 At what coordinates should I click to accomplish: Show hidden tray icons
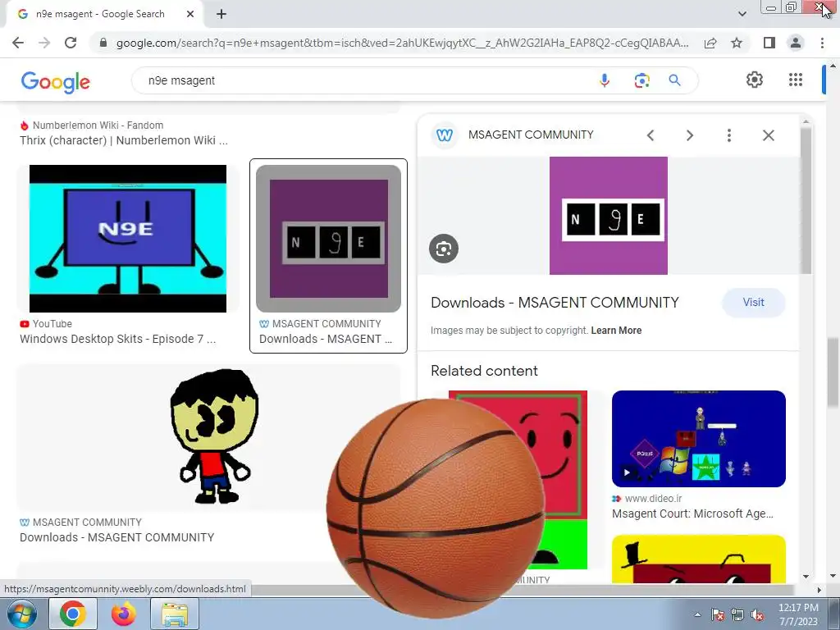(697, 614)
